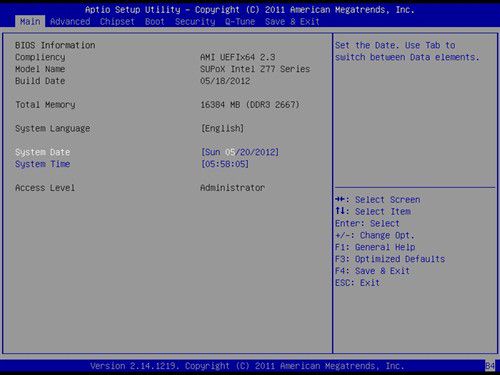Click the Set the Date help text

(x=407, y=51)
